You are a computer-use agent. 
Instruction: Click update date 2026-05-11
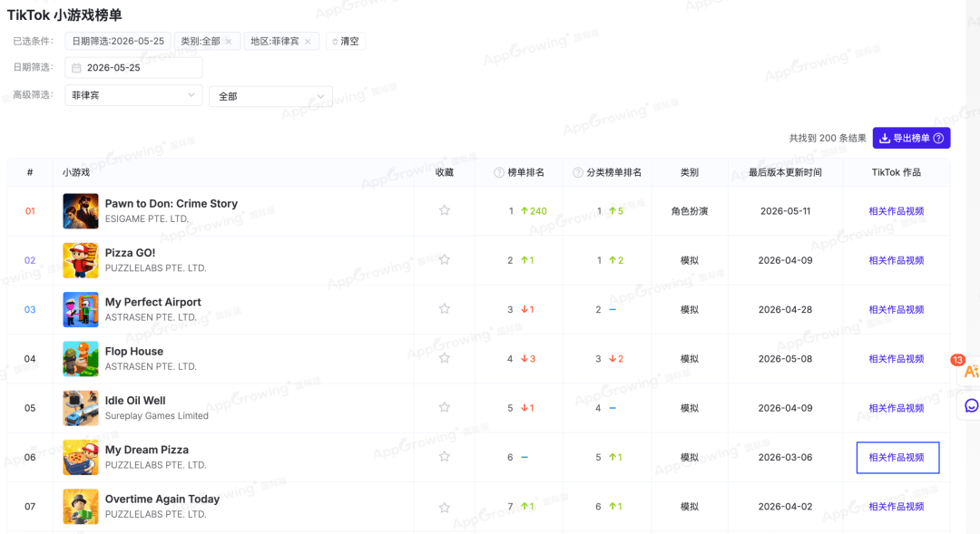(785, 211)
